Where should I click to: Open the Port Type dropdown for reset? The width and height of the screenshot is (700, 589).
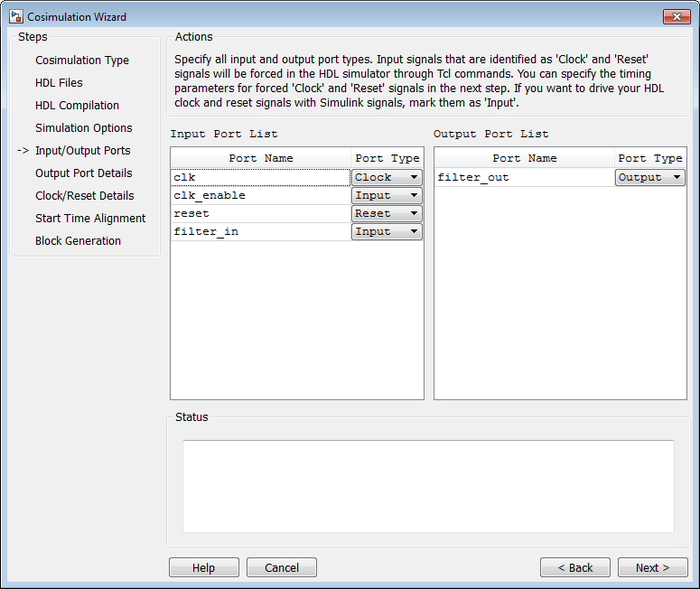[387, 213]
